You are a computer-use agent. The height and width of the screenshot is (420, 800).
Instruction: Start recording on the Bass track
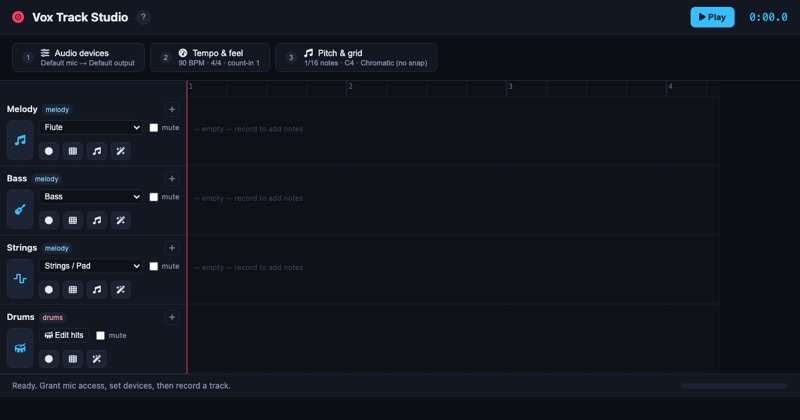(x=49, y=220)
